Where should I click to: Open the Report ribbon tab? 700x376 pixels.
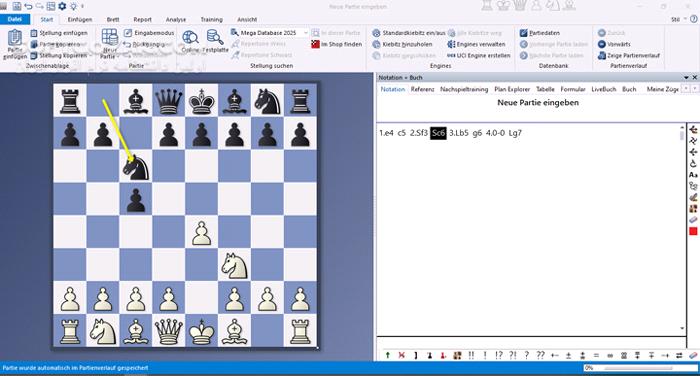click(142, 20)
